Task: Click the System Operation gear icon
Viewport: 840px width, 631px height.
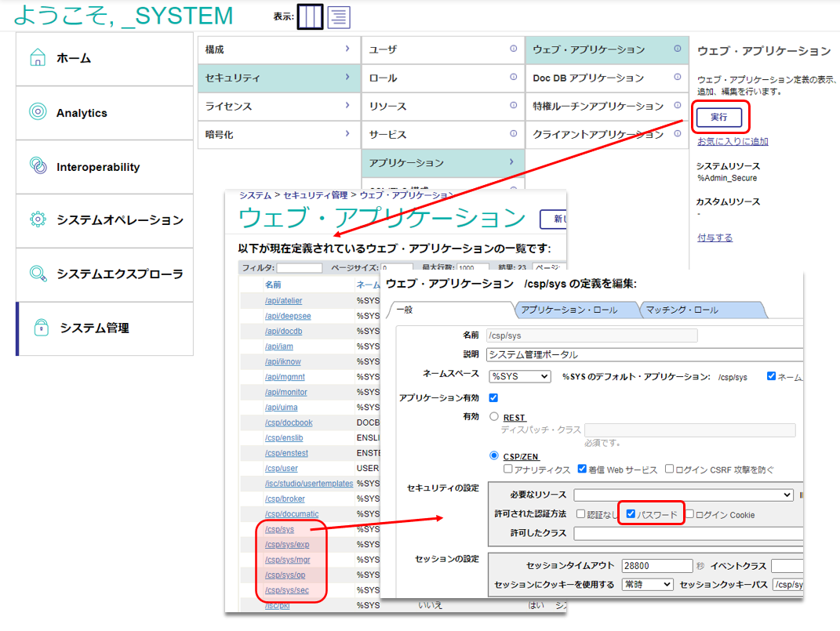Action: pyautogui.click(x=38, y=219)
